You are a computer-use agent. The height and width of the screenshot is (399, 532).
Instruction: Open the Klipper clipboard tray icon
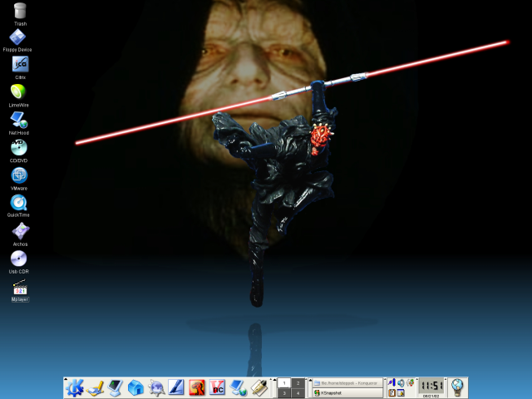392,393
